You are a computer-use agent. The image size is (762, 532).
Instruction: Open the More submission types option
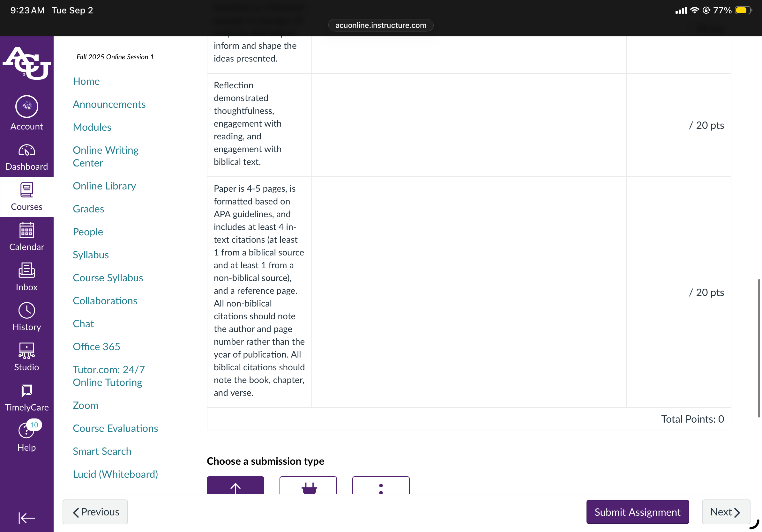pyautogui.click(x=381, y=485)
